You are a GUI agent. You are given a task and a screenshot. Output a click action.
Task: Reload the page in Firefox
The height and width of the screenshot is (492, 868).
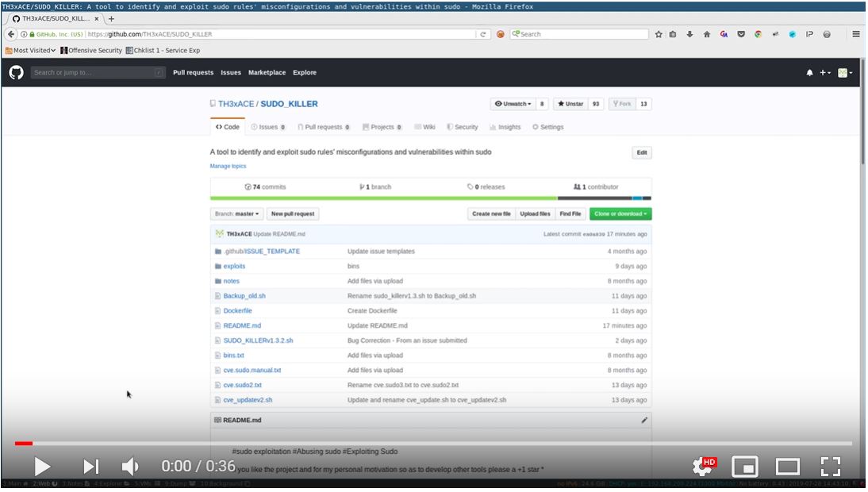click(x=482, y=34)
